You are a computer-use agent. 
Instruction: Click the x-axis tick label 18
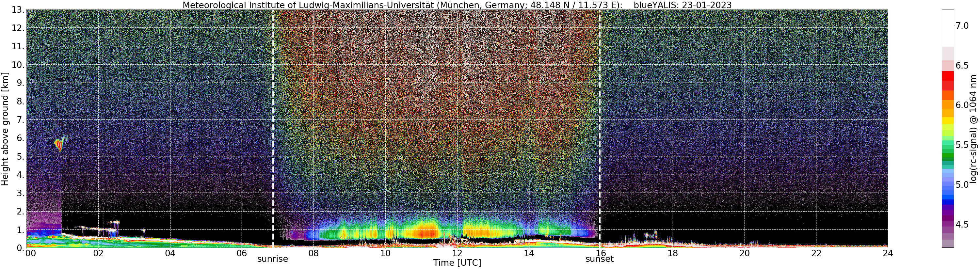[x=673, y=253]
